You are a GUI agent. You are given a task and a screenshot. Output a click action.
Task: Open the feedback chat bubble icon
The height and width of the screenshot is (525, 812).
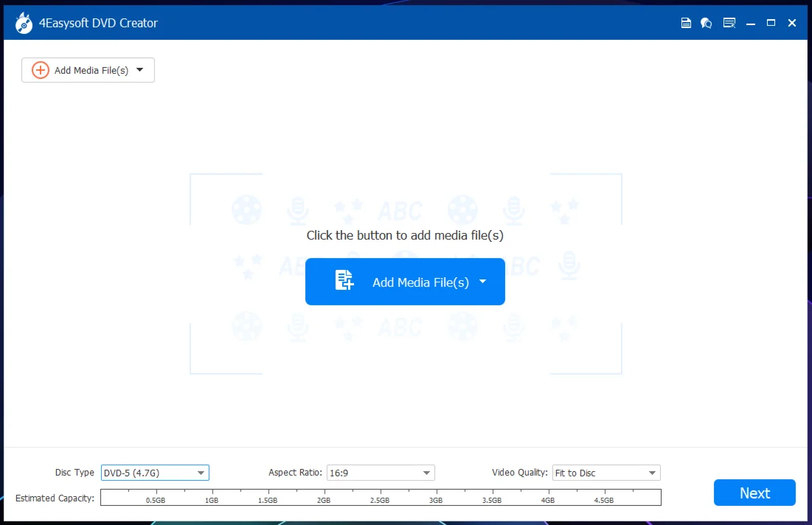[707, 23]
